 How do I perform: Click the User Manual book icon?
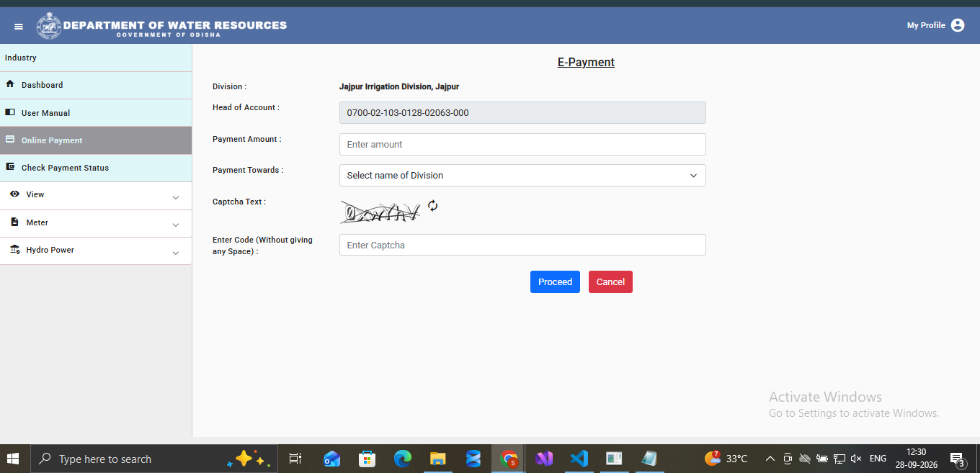[x=10, y=112]
